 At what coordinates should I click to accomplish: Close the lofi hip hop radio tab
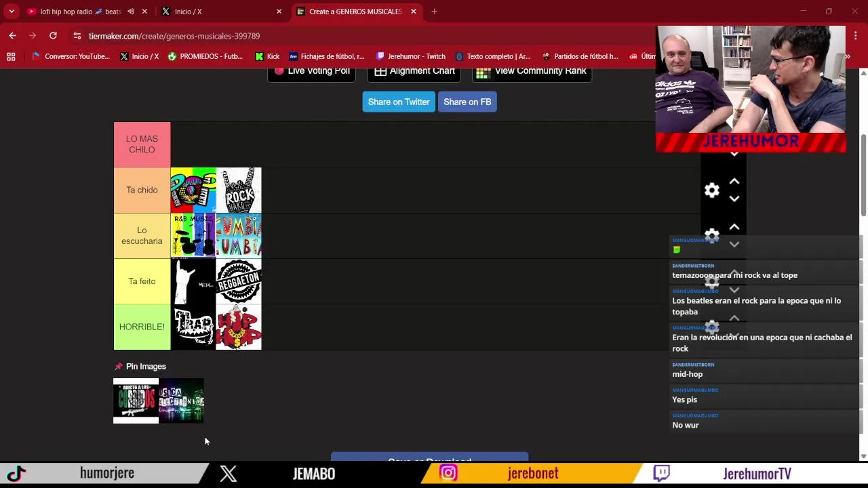pyautogui.click(x=144, y=12)
